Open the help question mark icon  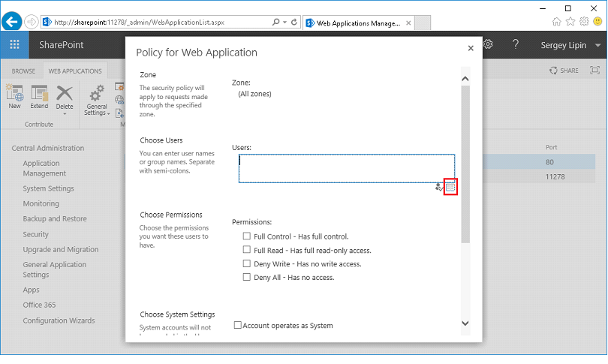(516, 45)
